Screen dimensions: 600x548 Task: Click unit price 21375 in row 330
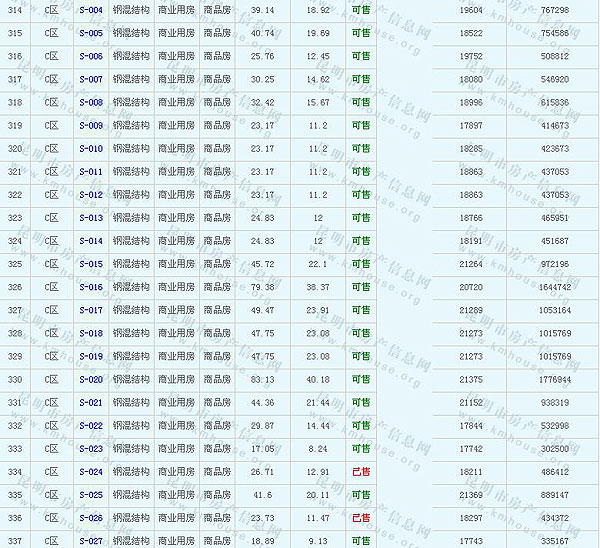[470, 380]
